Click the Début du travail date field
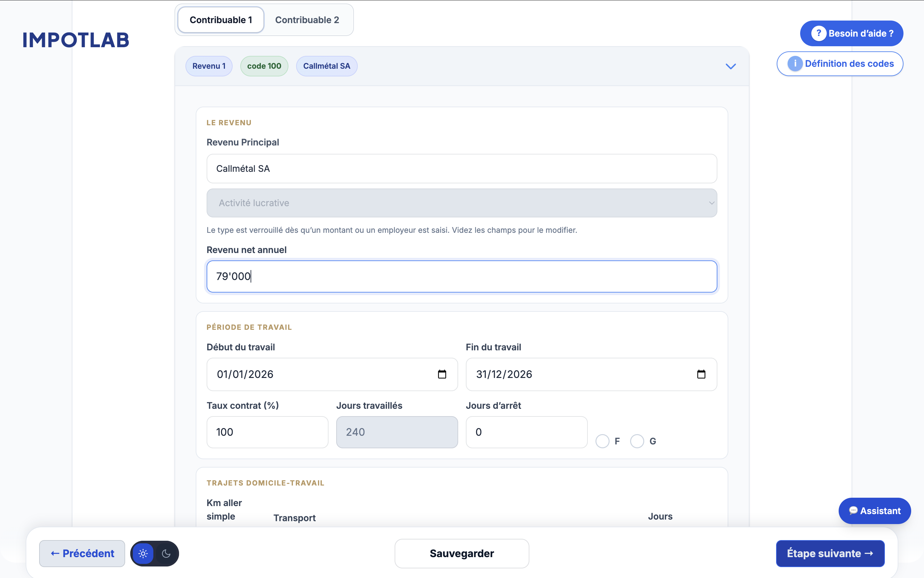Viewport: 924px width, 578px height. (332, 374)
